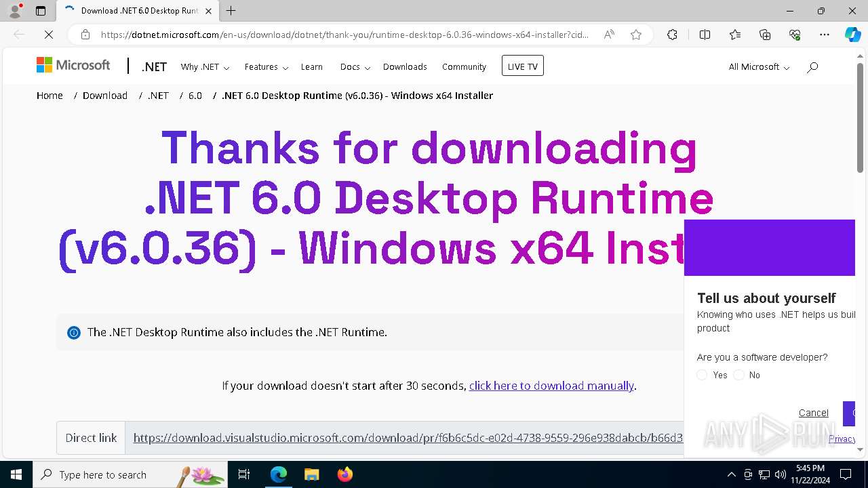This screenshot has width=868, height=488.
Task: Add this page to favorites star
Action: coord(636,35)
